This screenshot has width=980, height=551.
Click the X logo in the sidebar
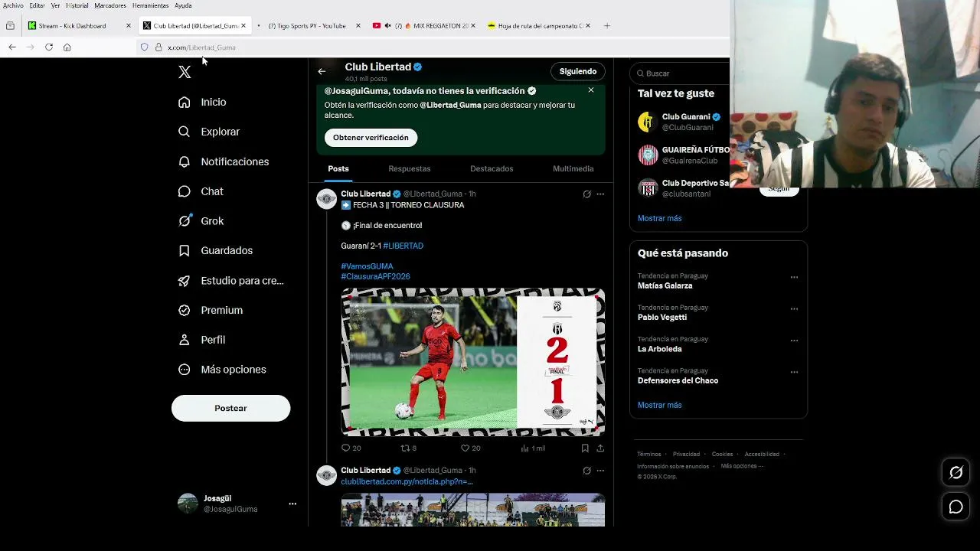coord(185,72)
